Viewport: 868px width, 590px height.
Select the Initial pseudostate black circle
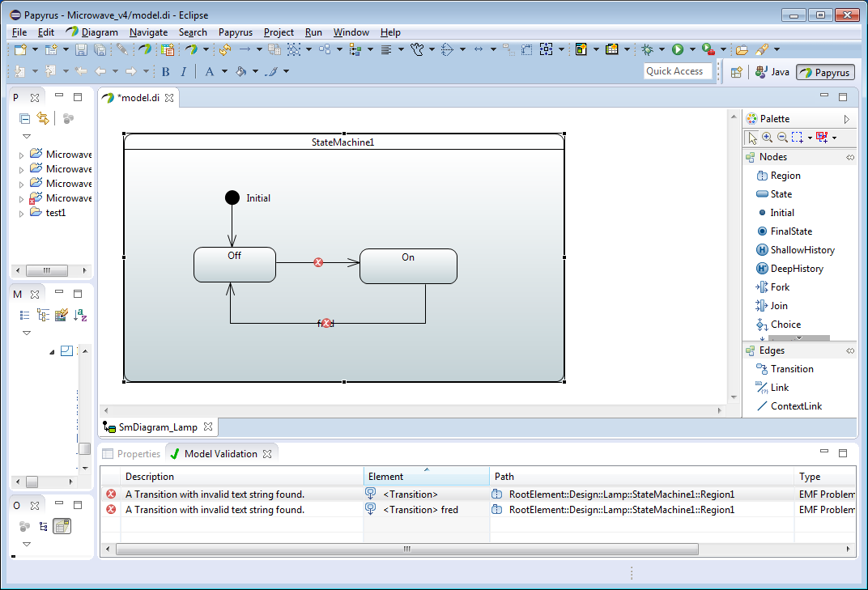click(x=232, y=197)
